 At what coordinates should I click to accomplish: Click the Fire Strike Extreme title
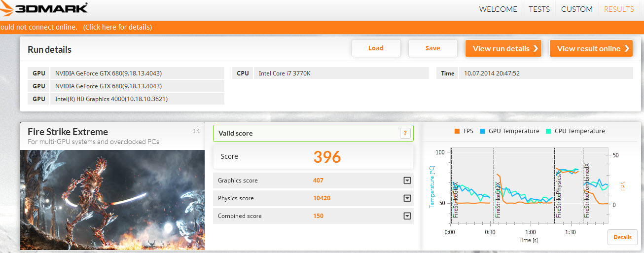coord(68,132)
